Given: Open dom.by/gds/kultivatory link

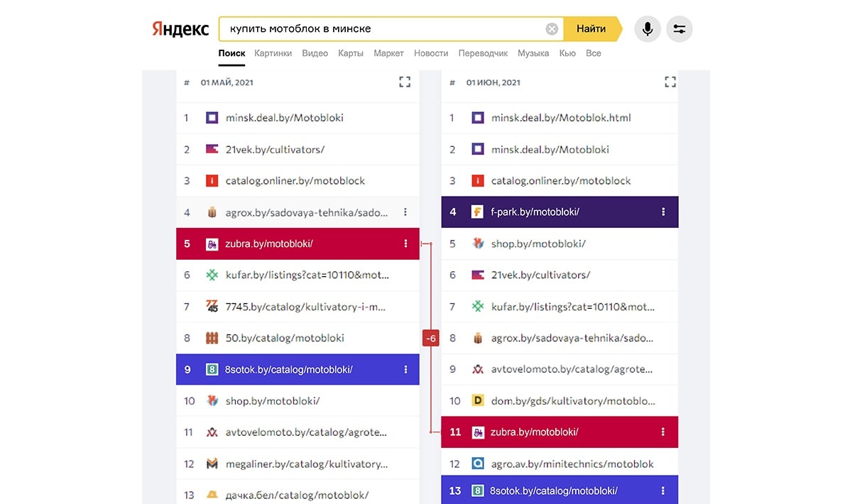Looking at the screenshot, I should click(574, 401).
